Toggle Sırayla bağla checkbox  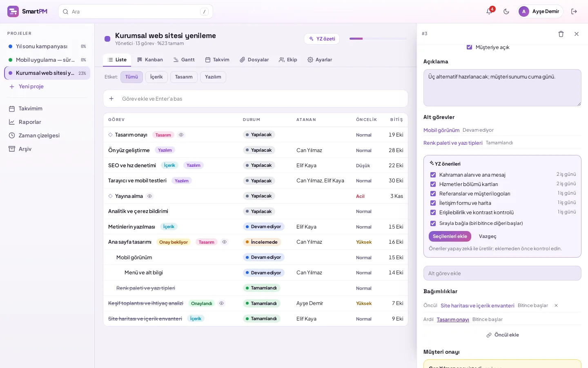pos(433,224)
